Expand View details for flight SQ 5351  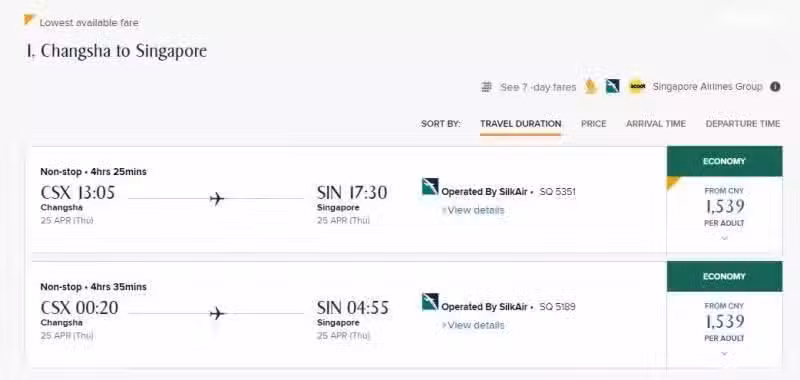(473, 210)
